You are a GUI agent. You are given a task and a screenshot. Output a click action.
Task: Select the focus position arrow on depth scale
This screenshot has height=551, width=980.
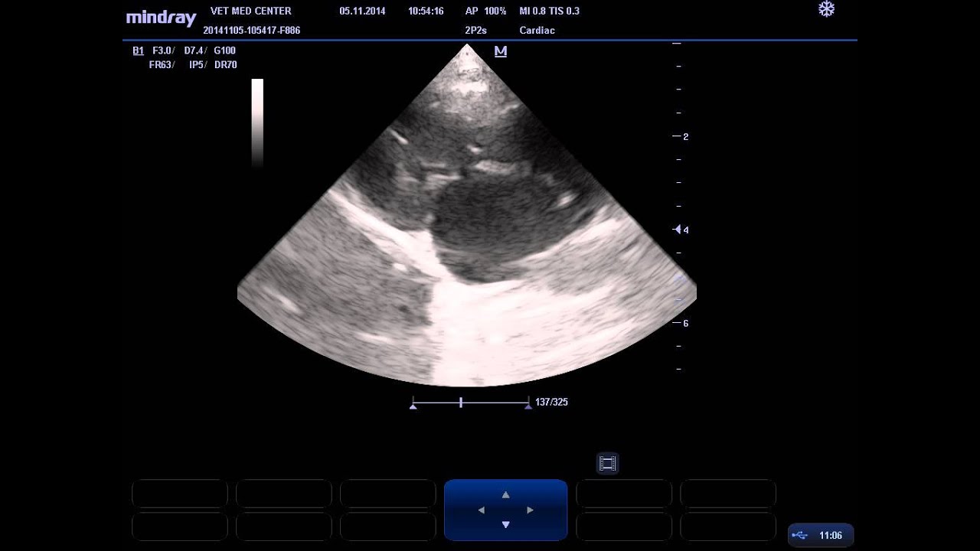[677, 230]
